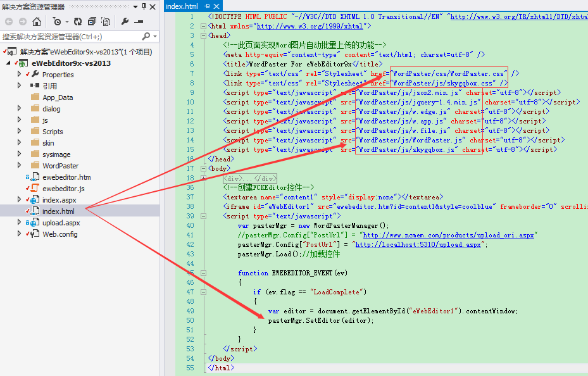Close the Solution Explorer panel
The width and height of the screenshot is (588, 376).
[153, 7]
